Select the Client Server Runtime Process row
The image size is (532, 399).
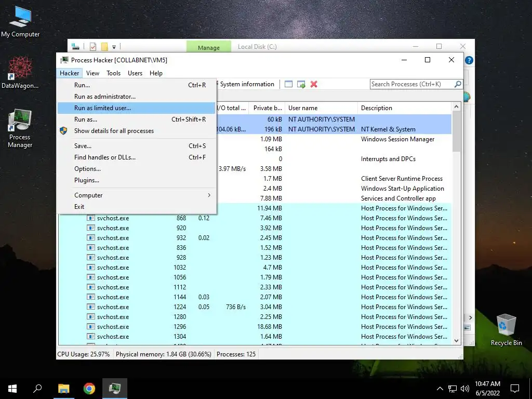point(335,179)
